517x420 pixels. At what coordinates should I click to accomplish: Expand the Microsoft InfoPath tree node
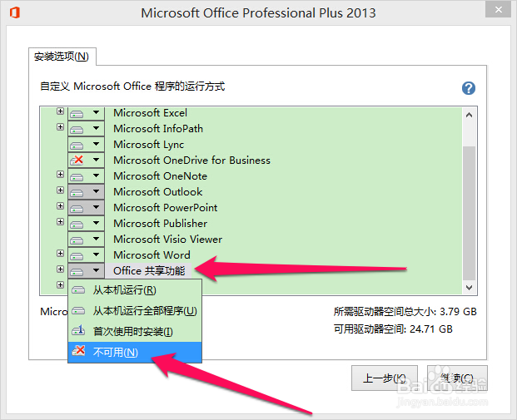pyautogui.click(x=60, y=126)
